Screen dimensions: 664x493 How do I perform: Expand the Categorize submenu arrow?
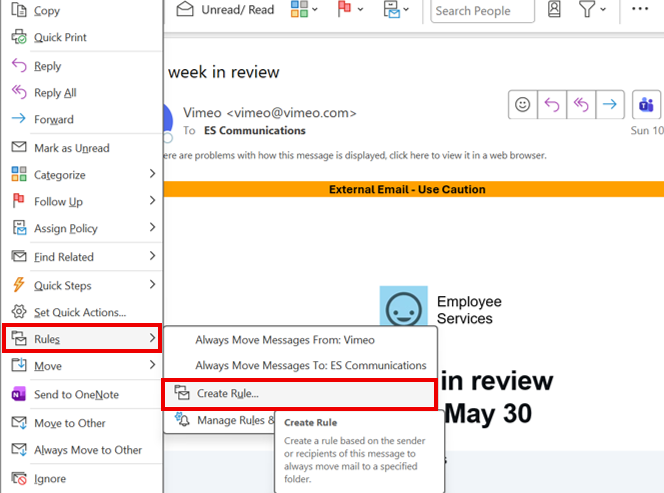(152, 174)
